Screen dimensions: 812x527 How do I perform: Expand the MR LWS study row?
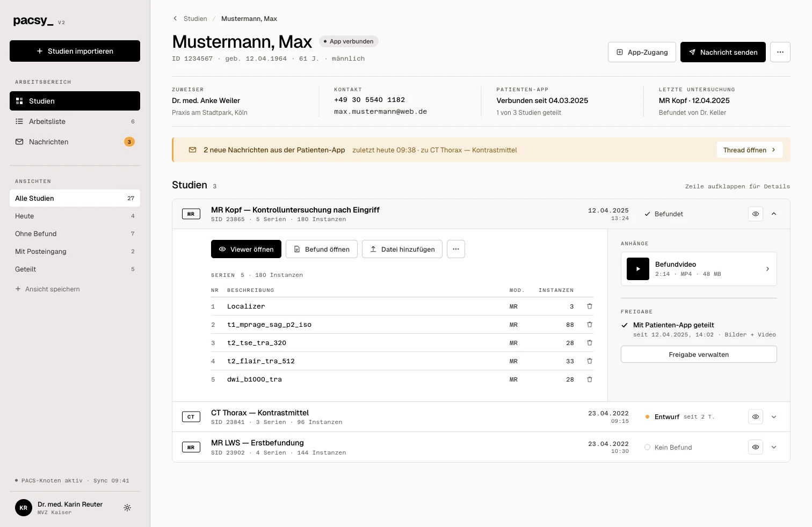point(774,447)
